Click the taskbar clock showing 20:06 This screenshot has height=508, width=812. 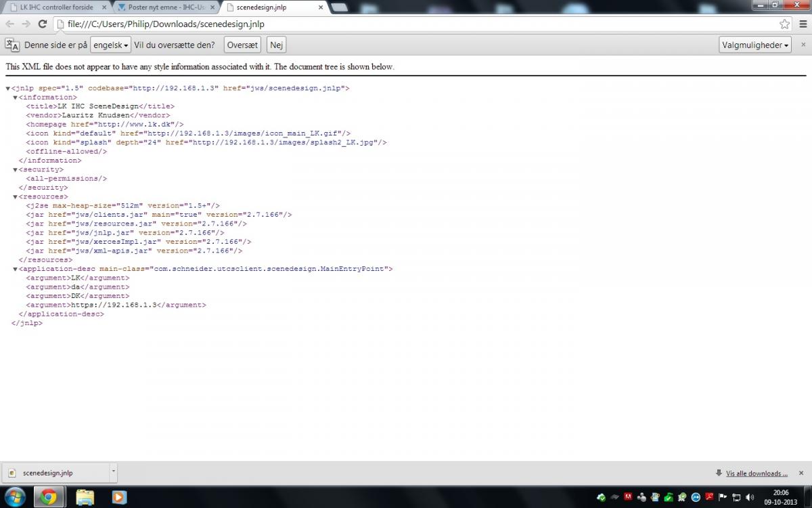click(781, 497)
